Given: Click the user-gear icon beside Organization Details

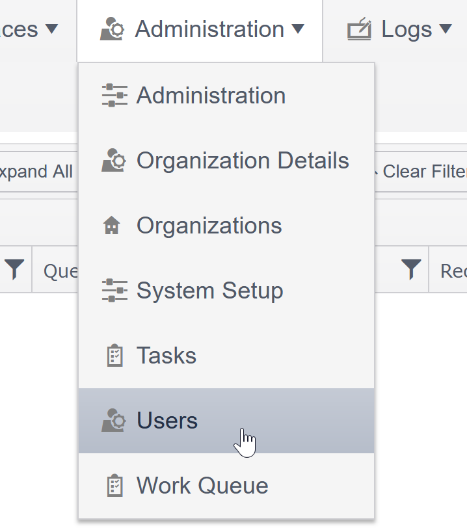Looking at the screenshot, I should pos(114,160).
